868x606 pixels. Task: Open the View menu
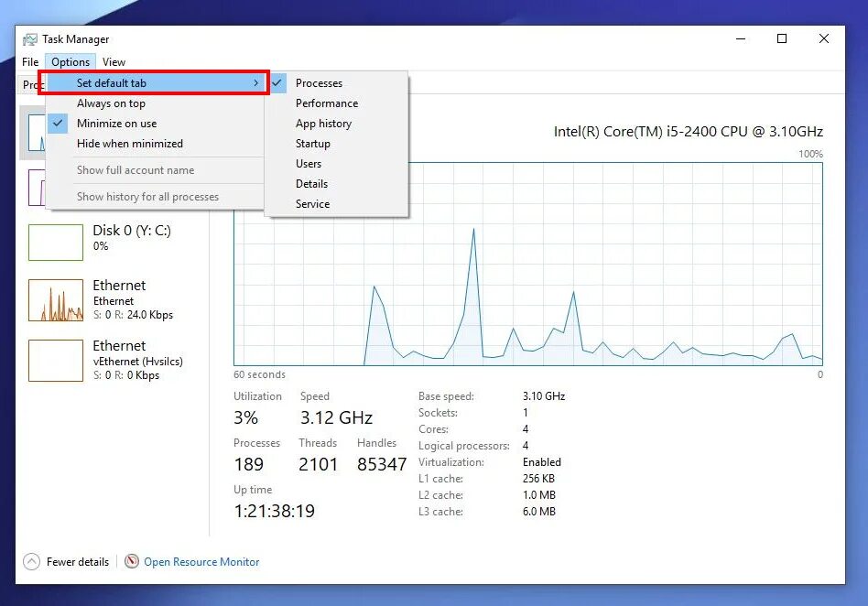tap(114, 62)
